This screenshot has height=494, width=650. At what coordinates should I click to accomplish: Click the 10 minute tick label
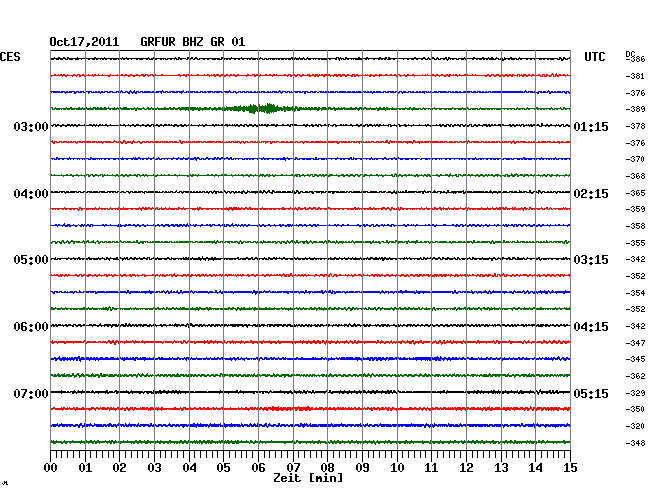click(397, 467)
